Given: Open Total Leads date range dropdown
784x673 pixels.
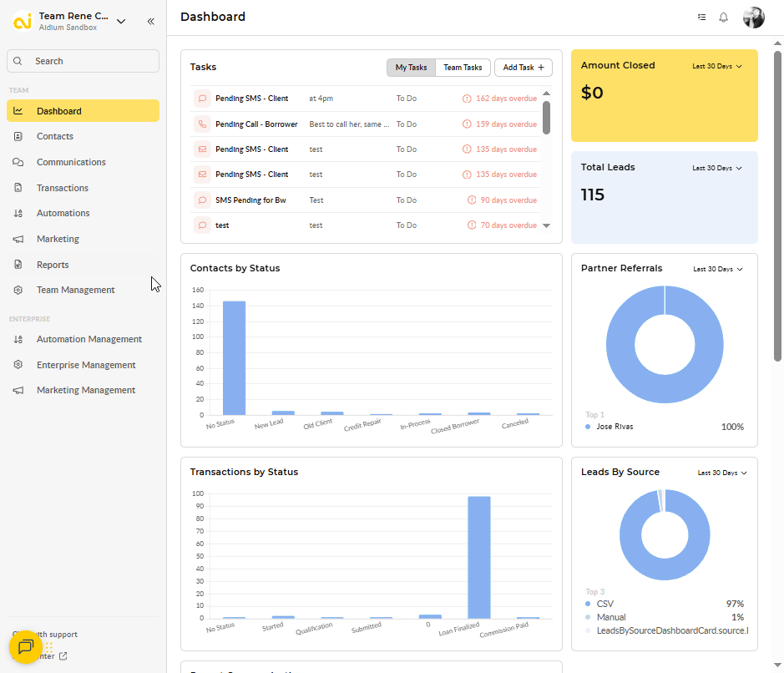Looking at the screenshot, I should pyautogui.click(x=717, y=168).
